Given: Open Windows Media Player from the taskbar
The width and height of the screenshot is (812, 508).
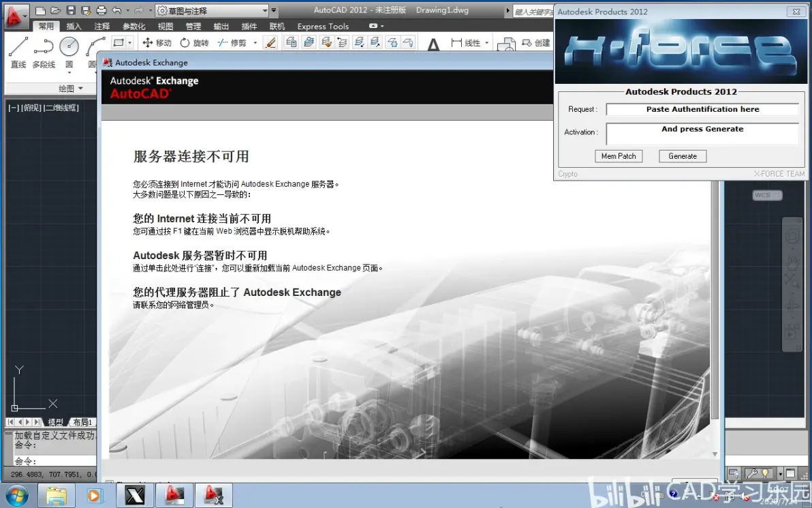Looking at the screenshot, I should point(95,496).
